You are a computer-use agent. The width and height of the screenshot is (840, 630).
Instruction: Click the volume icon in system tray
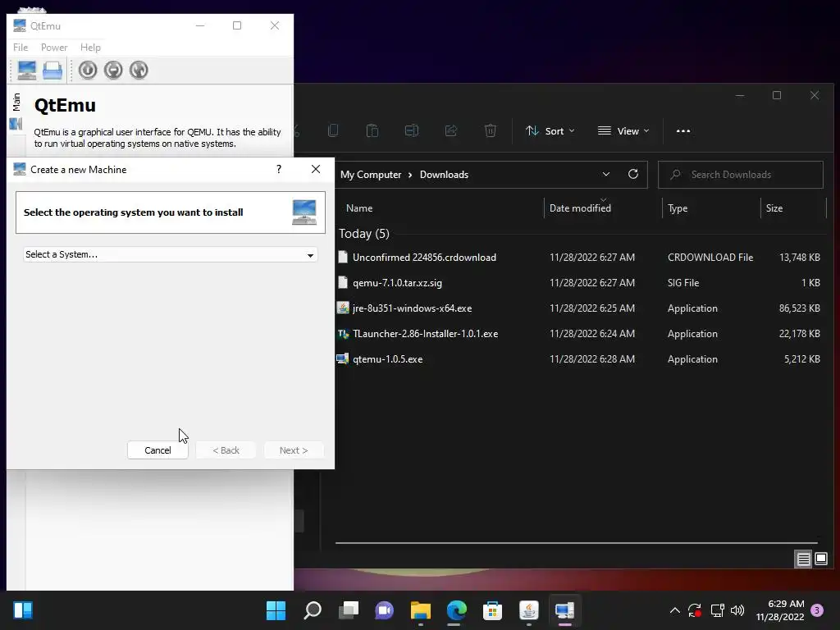737,610
